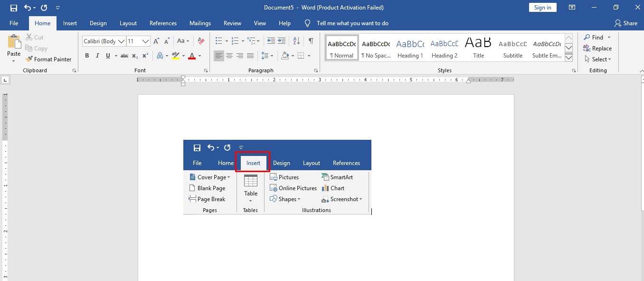The width and height of the screenshot is (644, 281).
Task: Show or hide paragraph marks
Action: 311,41
